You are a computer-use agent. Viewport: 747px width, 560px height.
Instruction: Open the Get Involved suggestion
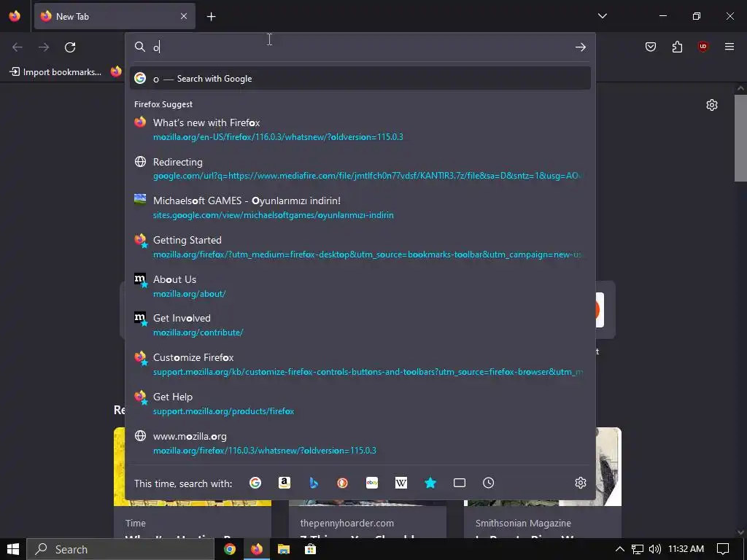[x=360, y=325]
